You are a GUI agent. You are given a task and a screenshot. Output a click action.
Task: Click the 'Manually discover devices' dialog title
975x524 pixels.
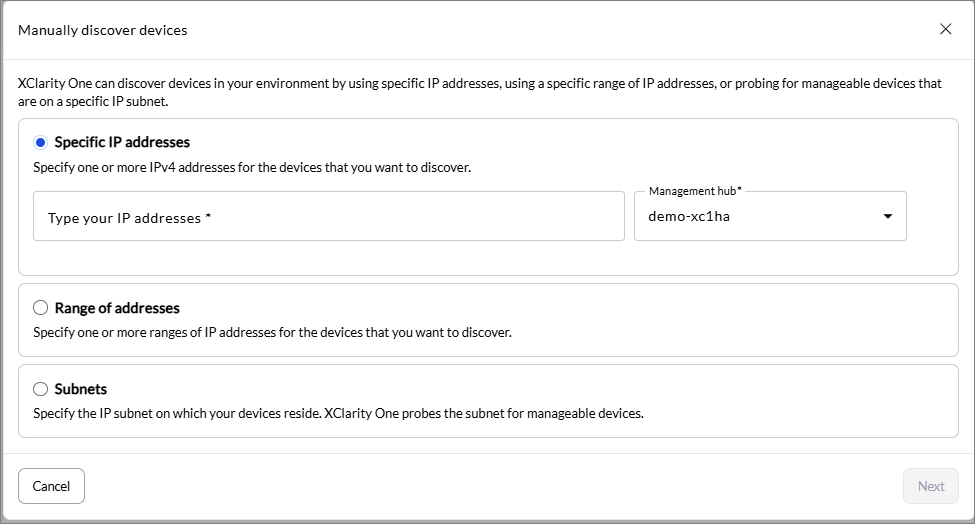[103, 30]
